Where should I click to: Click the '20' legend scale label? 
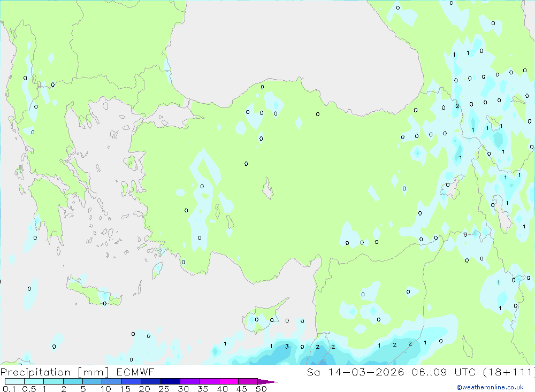(x=144, y=389)
